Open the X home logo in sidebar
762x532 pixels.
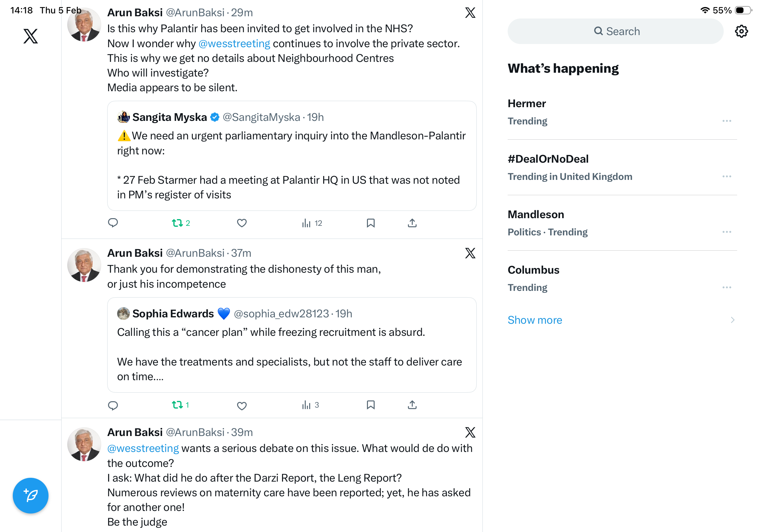coord(31,36)
